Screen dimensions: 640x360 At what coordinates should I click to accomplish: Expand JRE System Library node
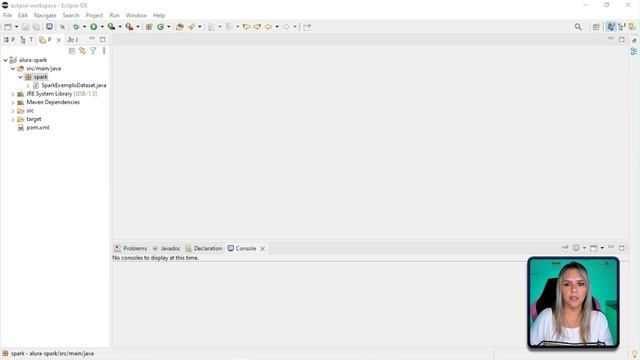coord(13,94)
